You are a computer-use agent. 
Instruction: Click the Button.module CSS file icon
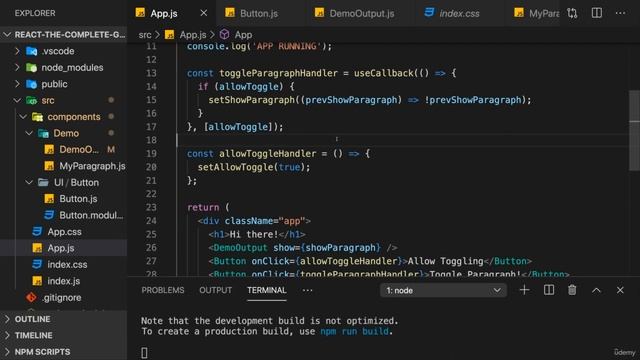[49, 215]
